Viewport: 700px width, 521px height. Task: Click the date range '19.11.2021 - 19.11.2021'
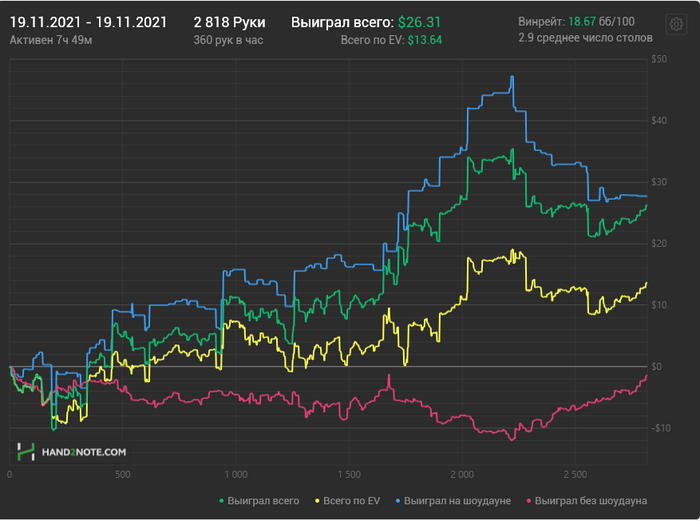click(x=88, y=22)
